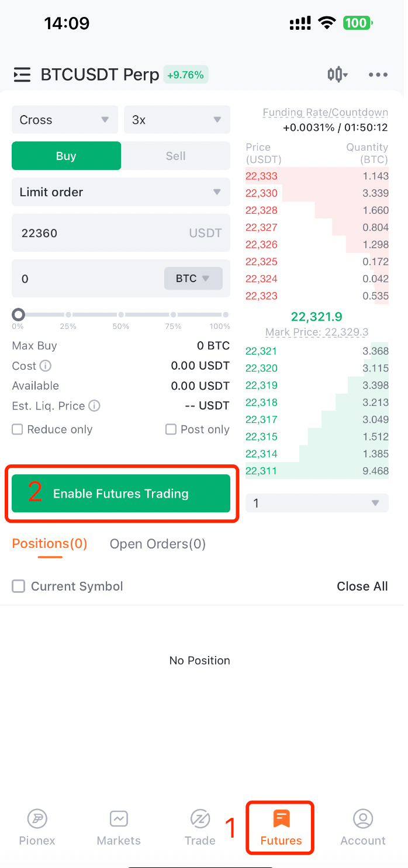Open the three-dot more options menu
The image size is (408, 868).
(378, 75)
